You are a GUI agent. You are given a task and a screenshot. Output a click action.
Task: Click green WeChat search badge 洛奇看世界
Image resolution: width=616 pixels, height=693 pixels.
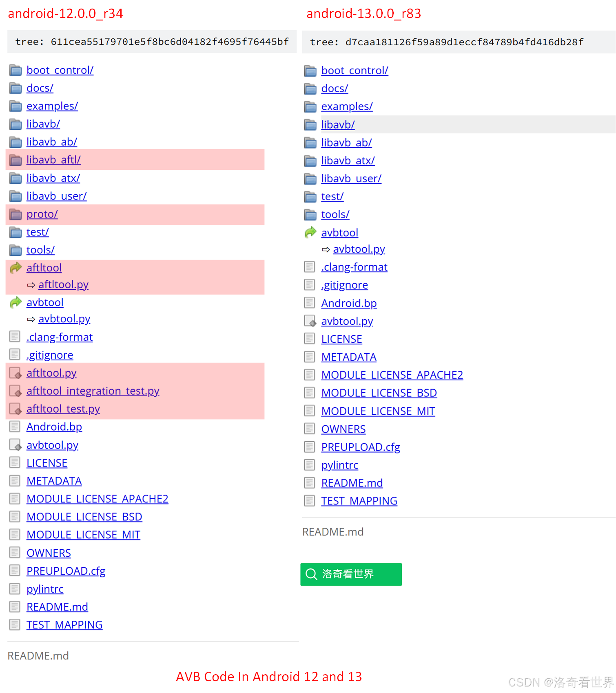[351, 574]
